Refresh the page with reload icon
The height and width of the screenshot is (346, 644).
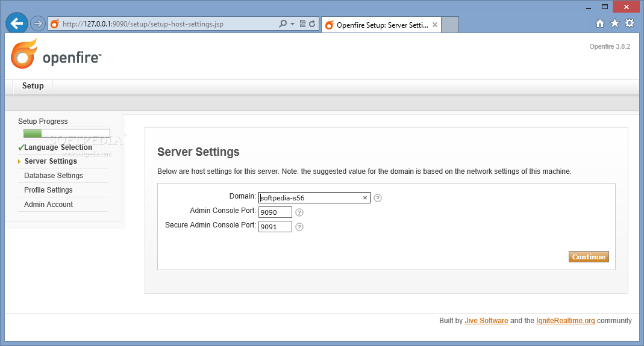coord(312,24)
